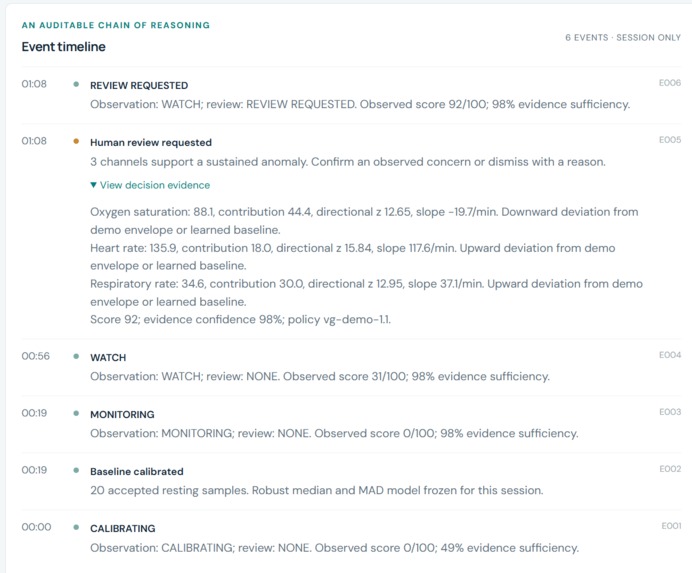Click the marker dot for the WATCH event
This screenshot has width=692, height=573.
click(x=76, y=356)
